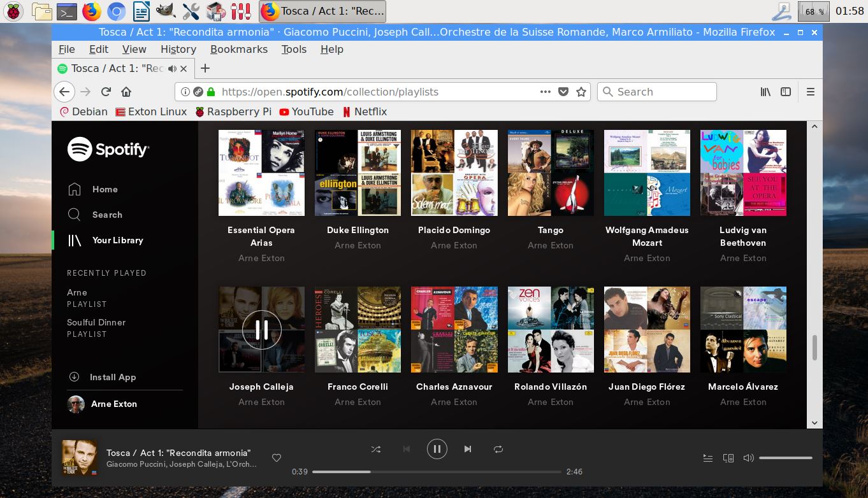Image resolution: width=868 pixels, height=498 pixels.
Task: Adjust the volume slider
Action: pyautogui.click(x=785, y=458)
